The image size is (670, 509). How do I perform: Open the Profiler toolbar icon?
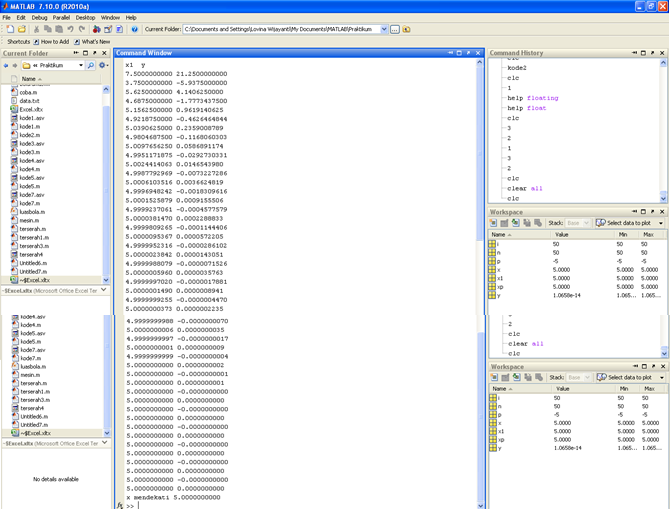tap(120, 29)
